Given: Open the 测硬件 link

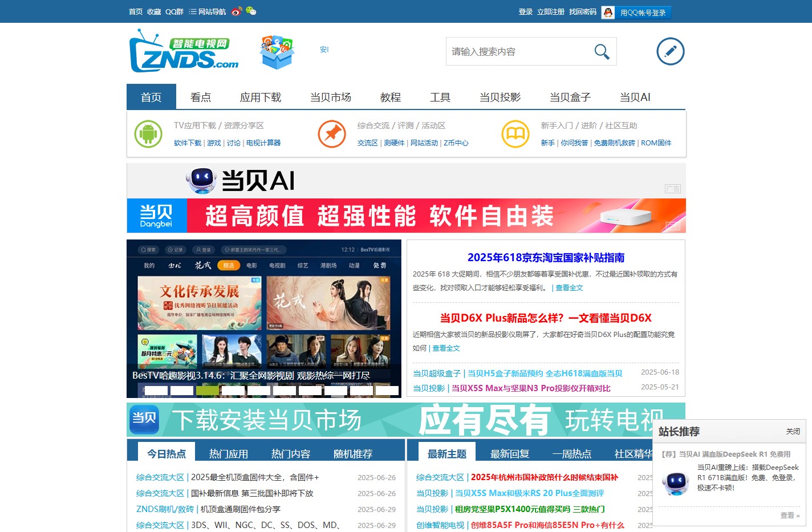Looking at the screenshot, I should [394, 143].
